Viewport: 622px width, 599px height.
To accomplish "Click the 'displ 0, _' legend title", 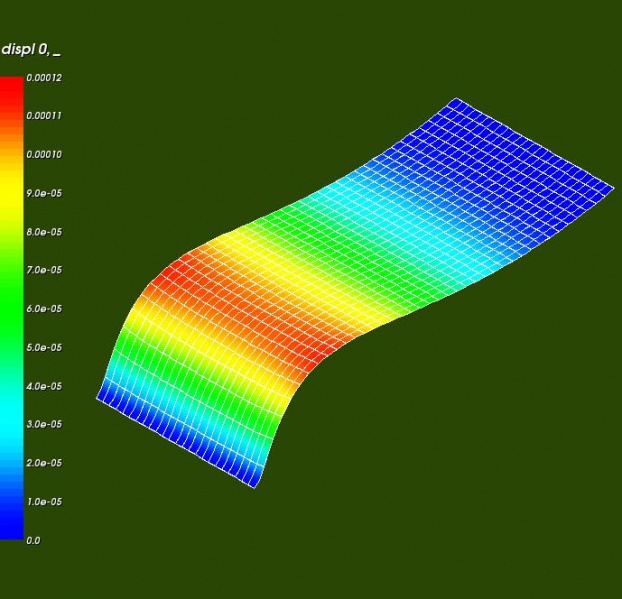I will [31, 50].
